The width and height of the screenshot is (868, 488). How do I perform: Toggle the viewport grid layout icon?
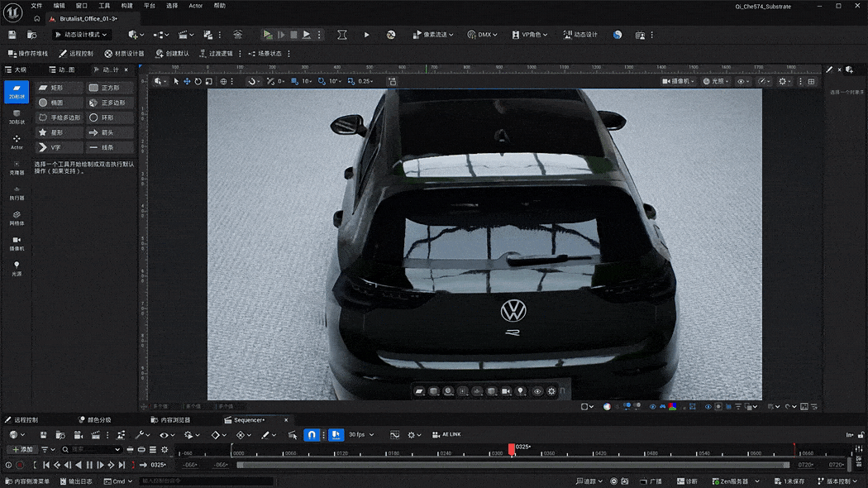point(812,81)
